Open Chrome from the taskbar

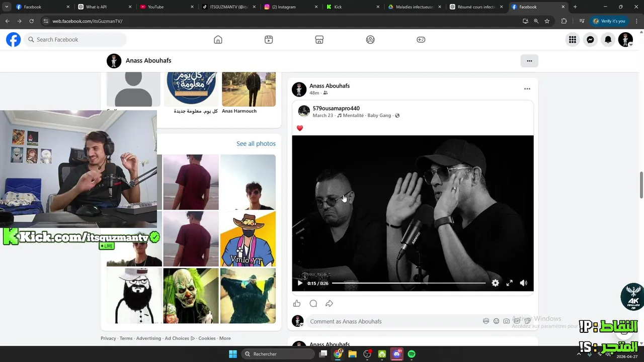point(338,354)
